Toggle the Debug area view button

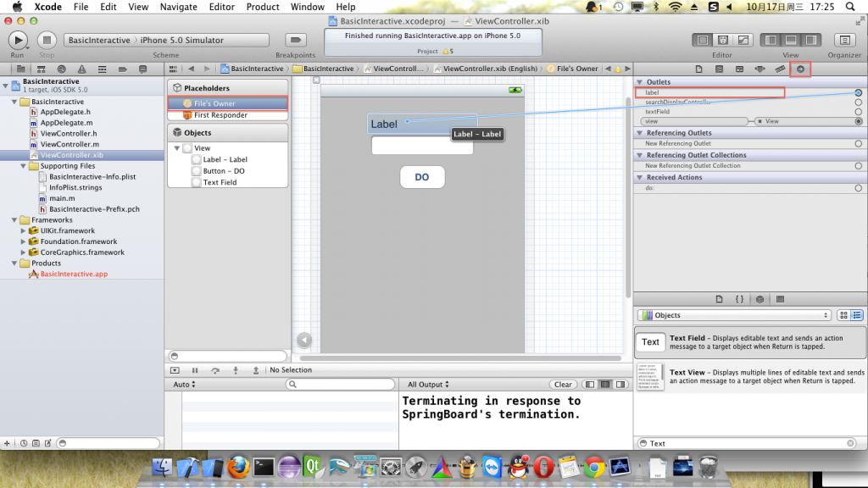pos(791,40)
